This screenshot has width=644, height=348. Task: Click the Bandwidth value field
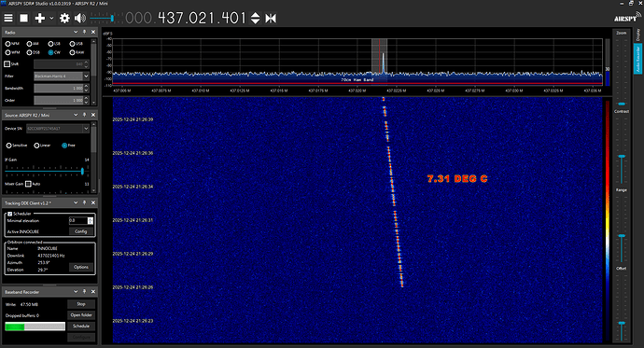coord(59,89)
